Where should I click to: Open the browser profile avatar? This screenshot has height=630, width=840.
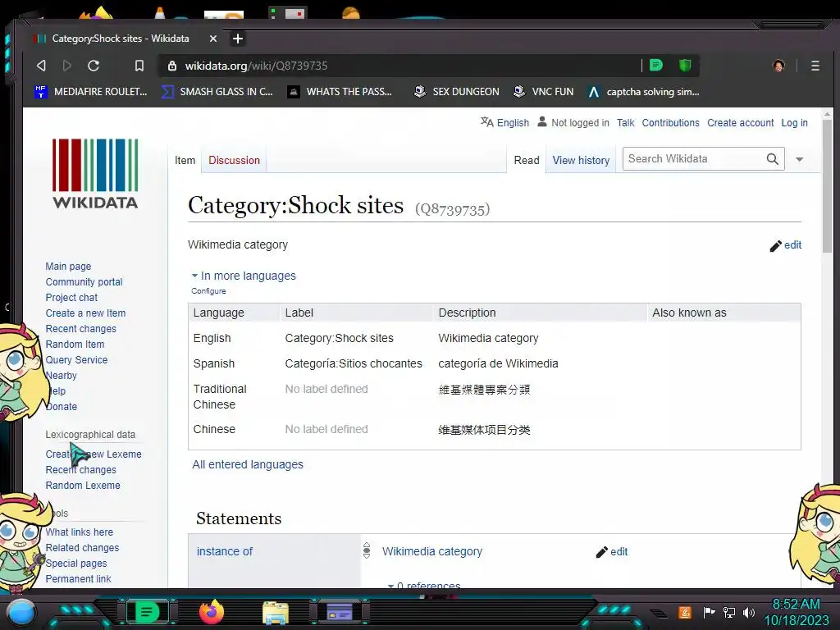coord(778,66)
